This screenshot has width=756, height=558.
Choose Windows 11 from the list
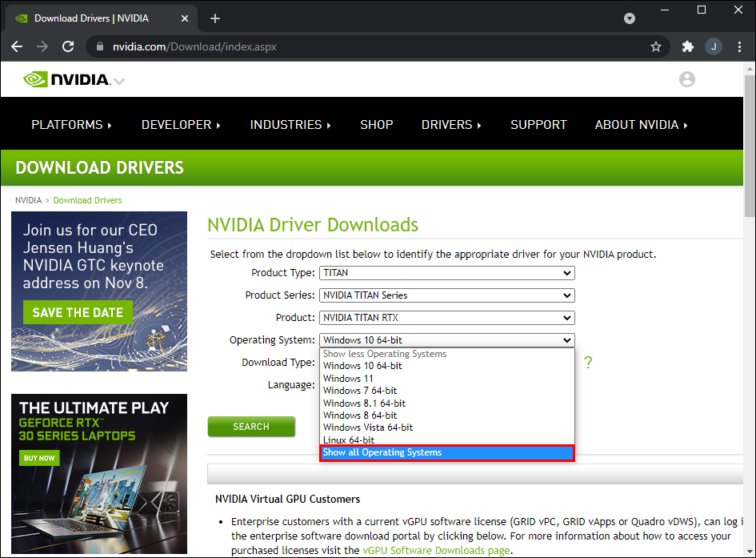[348, 379]
